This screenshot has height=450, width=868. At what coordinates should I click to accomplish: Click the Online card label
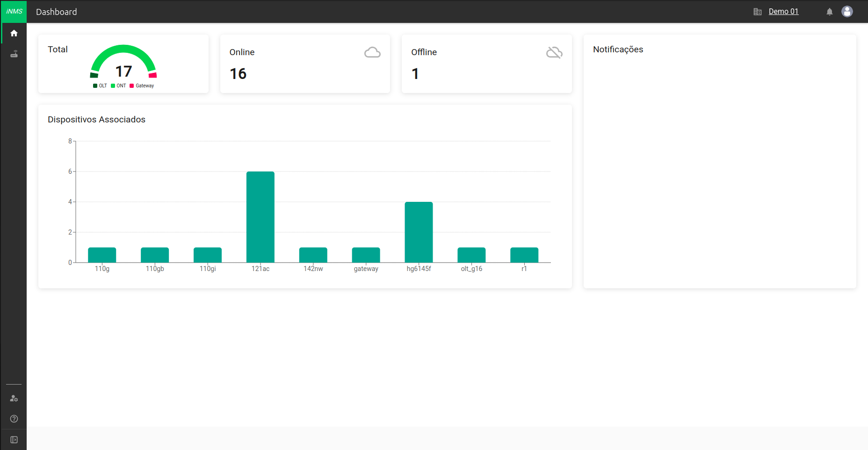(x=242, y=52)
